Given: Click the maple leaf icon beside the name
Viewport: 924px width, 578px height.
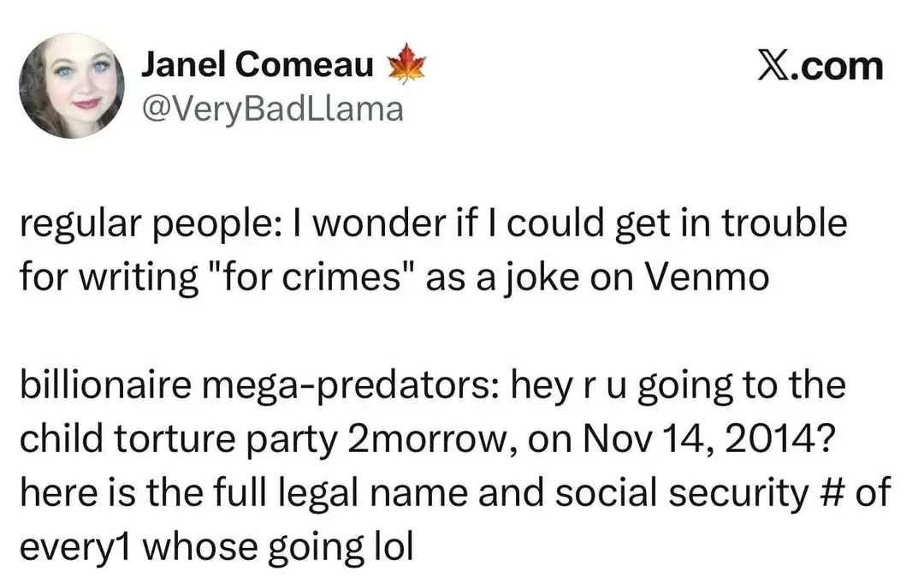Looking at the screenshot, I should pyautogui.click(x=406, y=65).
